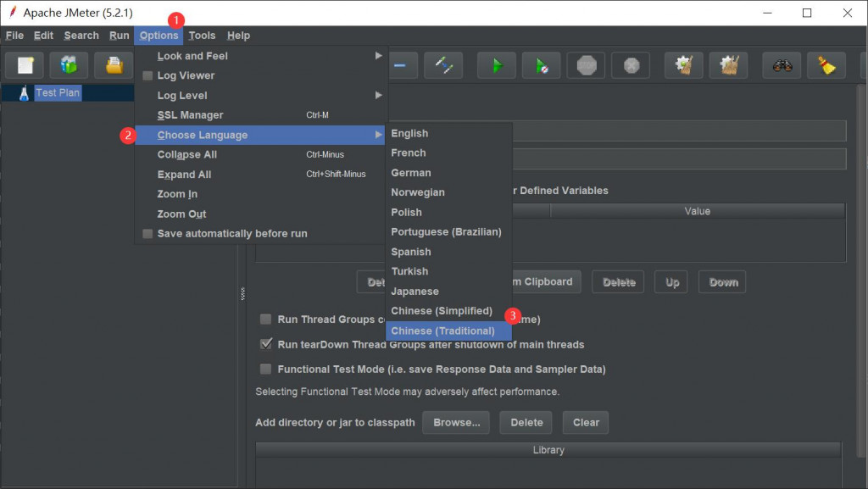Viewport: 868px width, 489px height.
Task: Click the Remove minus toolbar icon
Action: tap(400, 66)
